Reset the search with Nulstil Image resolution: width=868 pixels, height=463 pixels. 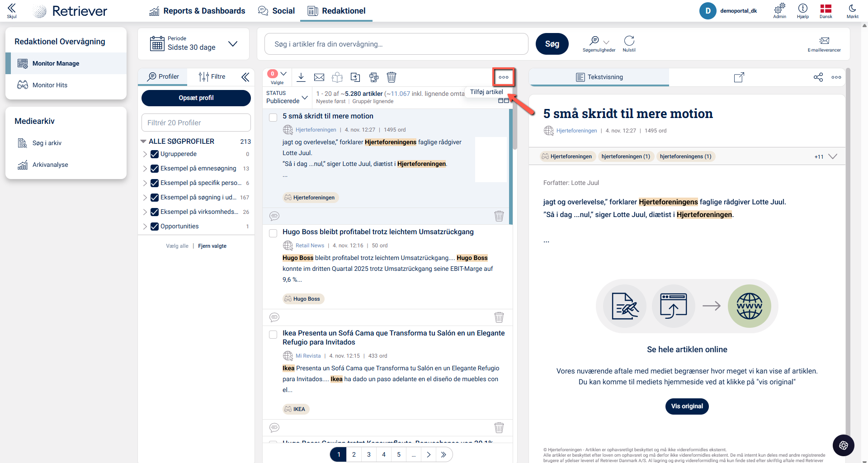click(629, 44)
